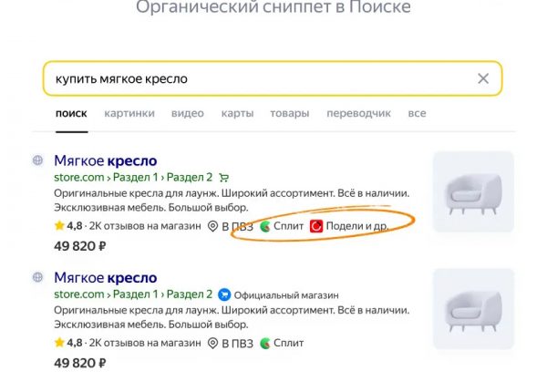Click blue cart badge near Официальный магазин
The width and height of the screenshot is (547, 392).
point(224,294)
